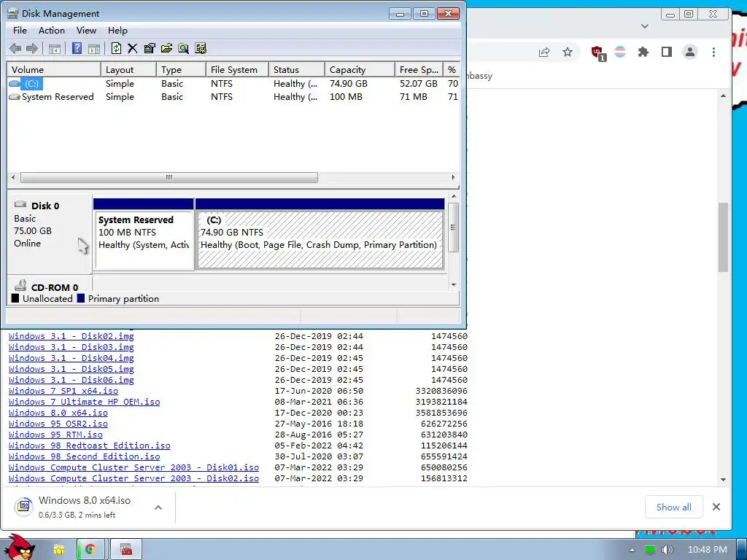Viewport: 747px width, 560px height.
Task: Click the graphical disk pane scroll down arrow
Action: (454, 285)
